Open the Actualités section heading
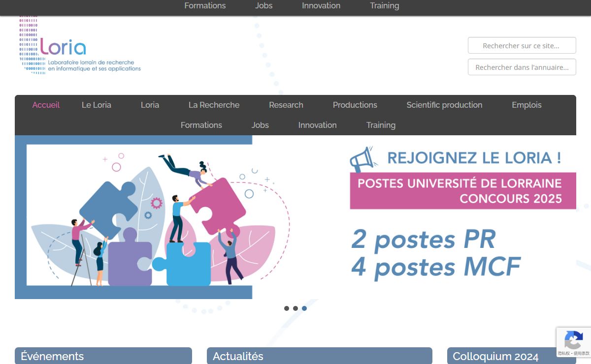 point(238,356)
